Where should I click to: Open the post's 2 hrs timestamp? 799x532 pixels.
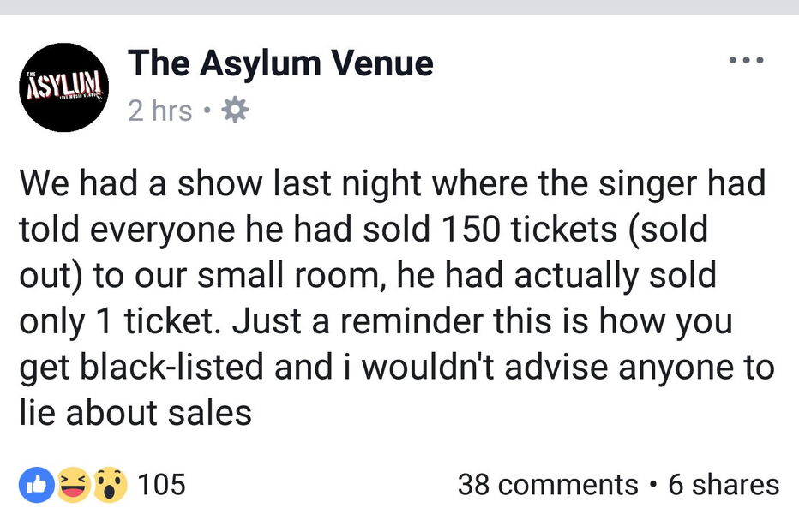(160, 111)
